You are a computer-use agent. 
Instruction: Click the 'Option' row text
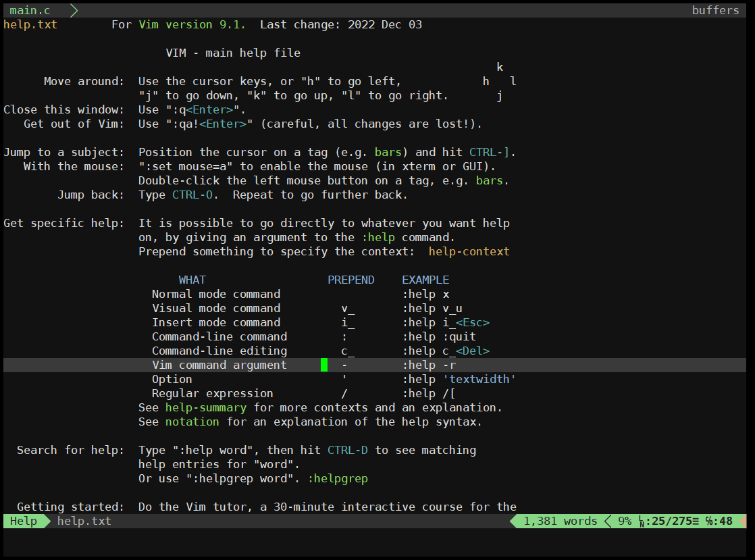(x=172, y=379)
